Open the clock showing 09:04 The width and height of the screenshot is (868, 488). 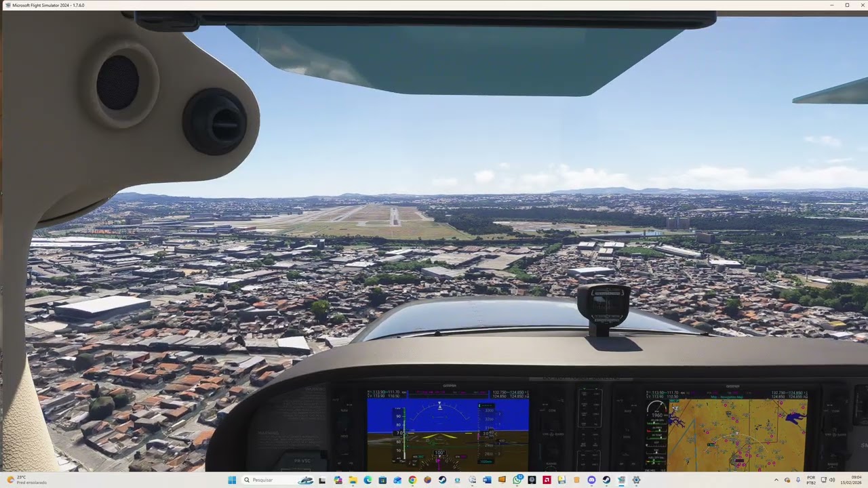pos(851,480)
